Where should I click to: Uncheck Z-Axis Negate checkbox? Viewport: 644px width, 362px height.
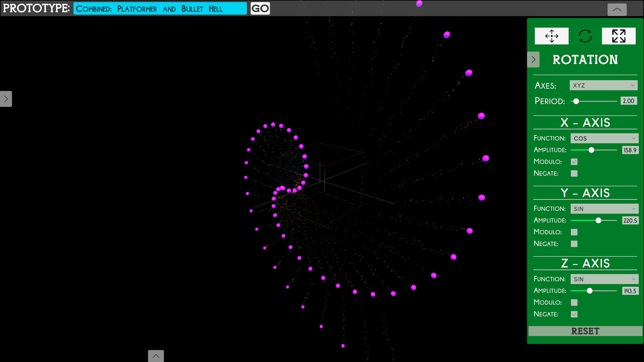click(574, 314)
